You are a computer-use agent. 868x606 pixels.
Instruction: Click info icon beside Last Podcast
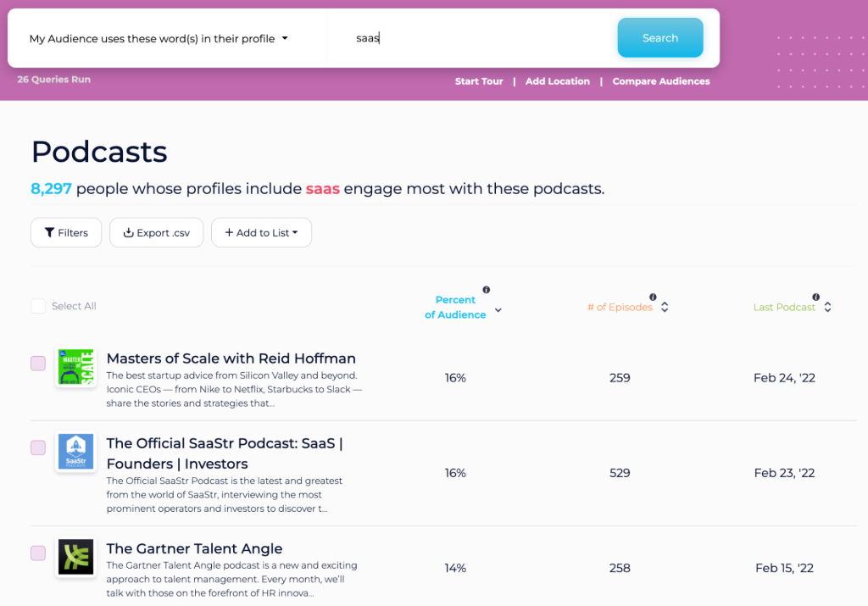point(815,297)
